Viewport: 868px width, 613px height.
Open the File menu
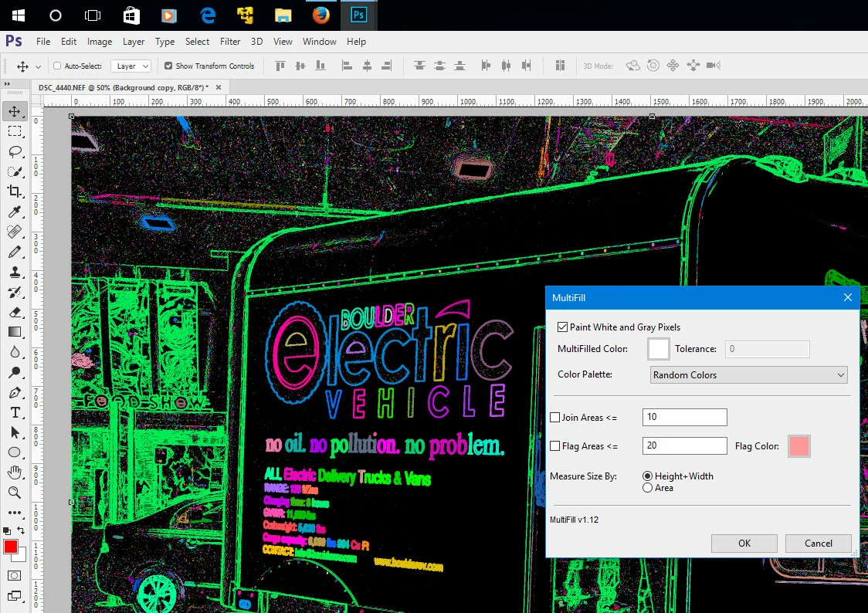[43, 42]
